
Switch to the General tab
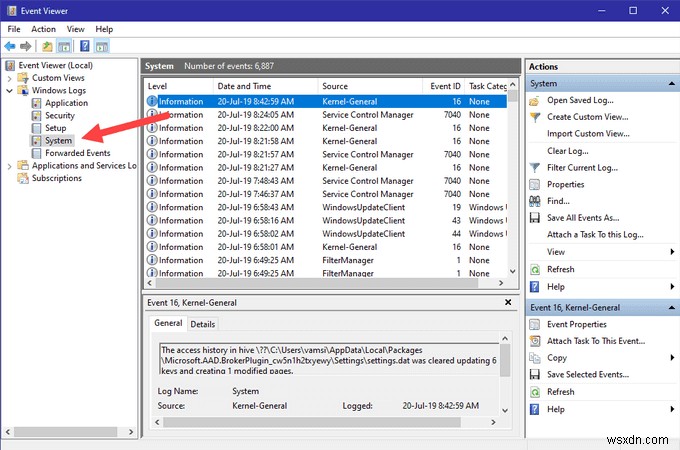coord(168,323)
